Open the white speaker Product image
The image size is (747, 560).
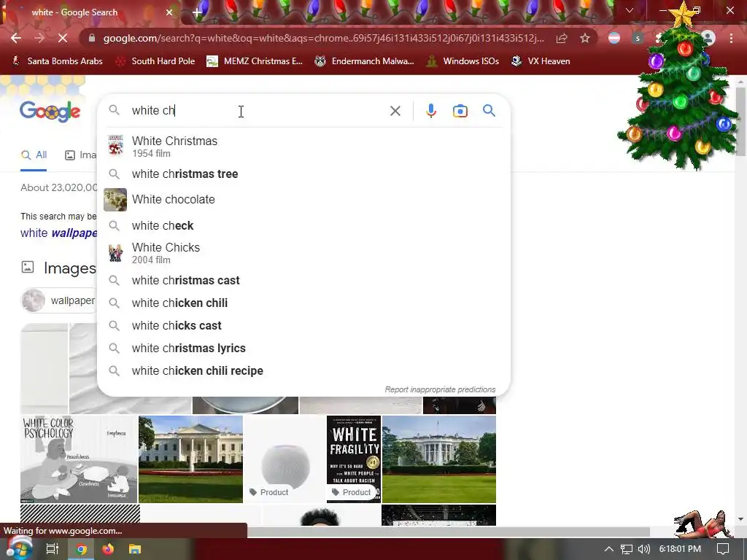tap(285, 459)
